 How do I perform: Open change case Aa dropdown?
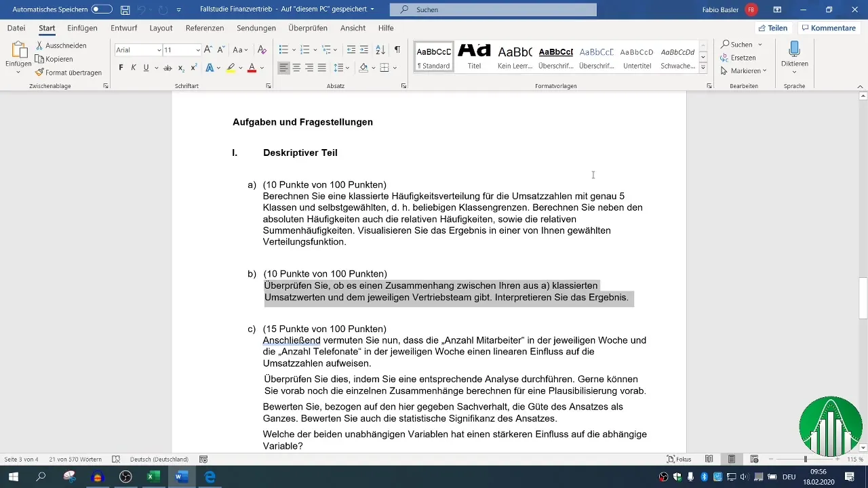pos(241,50)
